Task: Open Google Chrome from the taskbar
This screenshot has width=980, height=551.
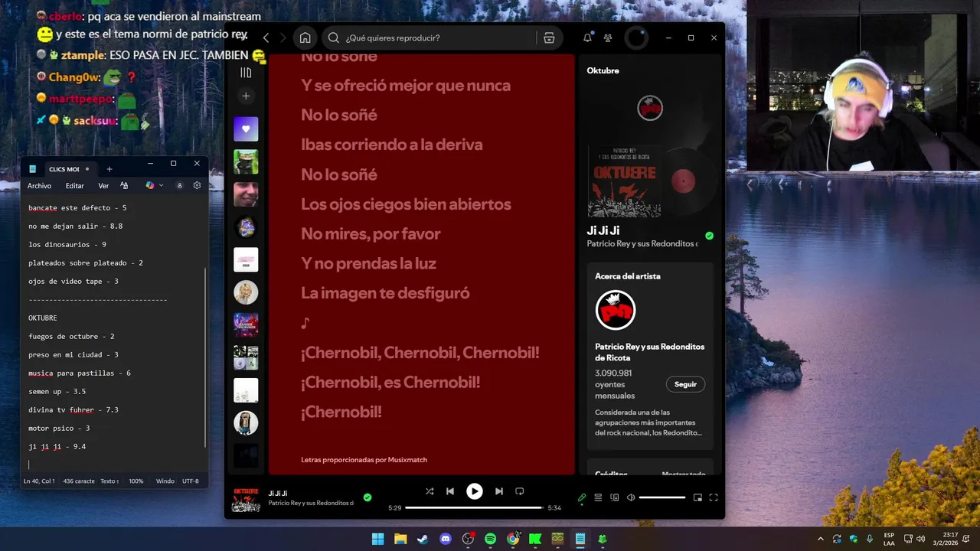Action: (x=513, y=539)
